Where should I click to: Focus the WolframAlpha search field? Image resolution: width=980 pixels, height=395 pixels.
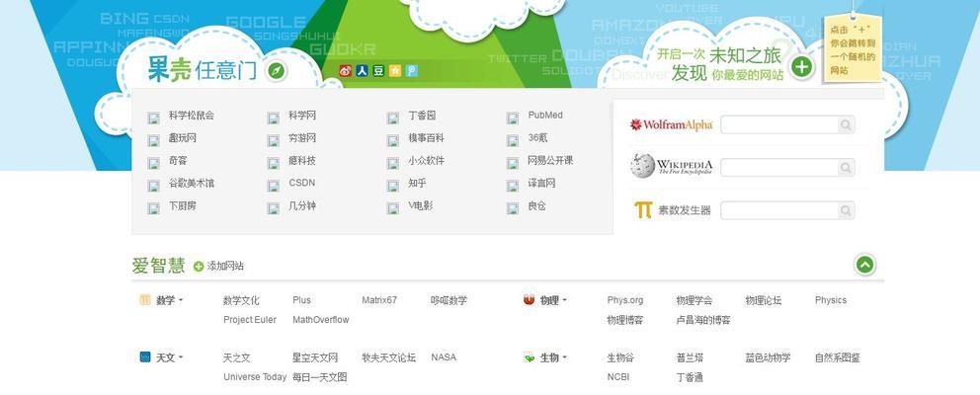(x=779, y=125)
